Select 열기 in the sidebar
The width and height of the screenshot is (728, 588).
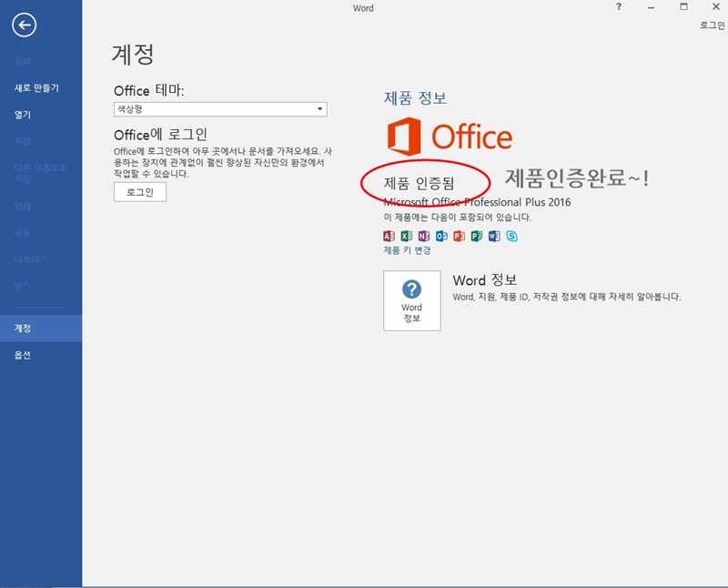[23, 115]
